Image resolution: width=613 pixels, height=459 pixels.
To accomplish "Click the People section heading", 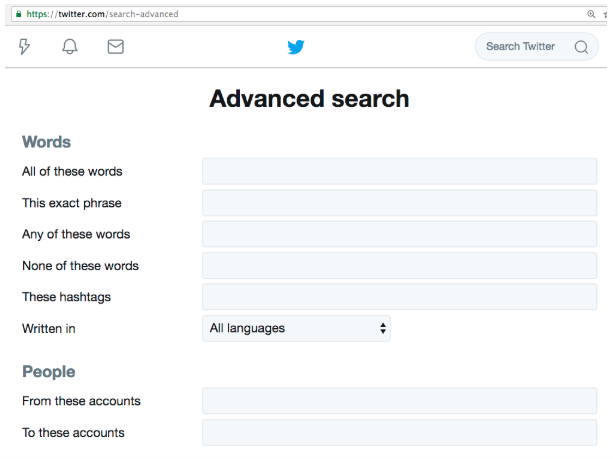I will [48, 371].
